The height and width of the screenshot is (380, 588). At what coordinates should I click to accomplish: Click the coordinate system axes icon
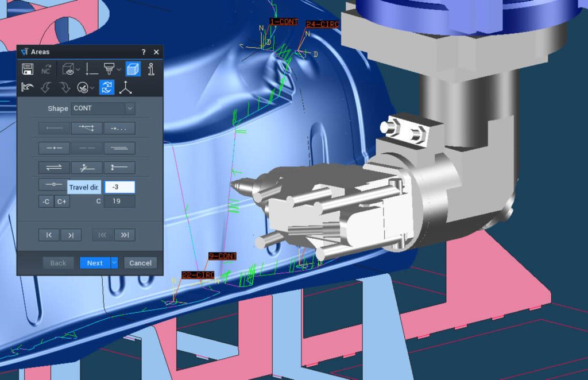[x=125, y=87]
